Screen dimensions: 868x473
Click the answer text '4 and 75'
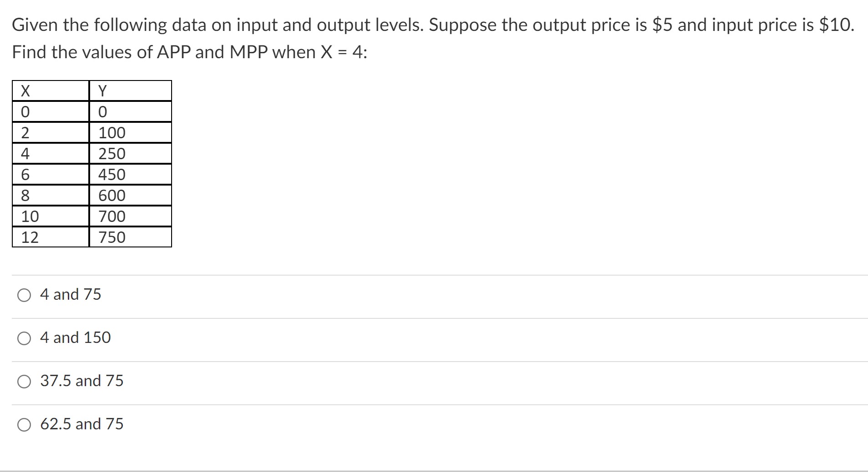[71, 295]
